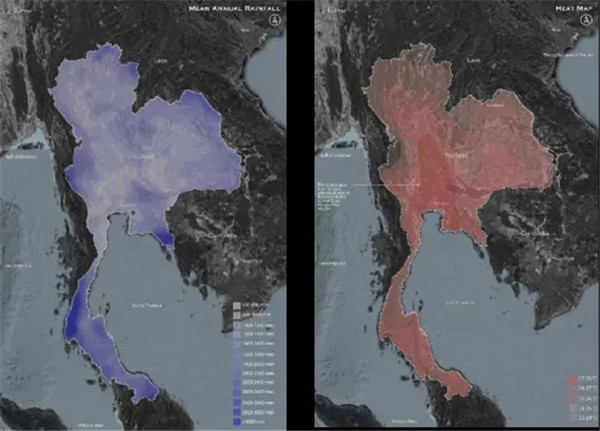The height and width of the screenshot is (431, 600).
Task: Click the dark blue high-rainfall area on southwest peninsula
Action: coord(73,322)
